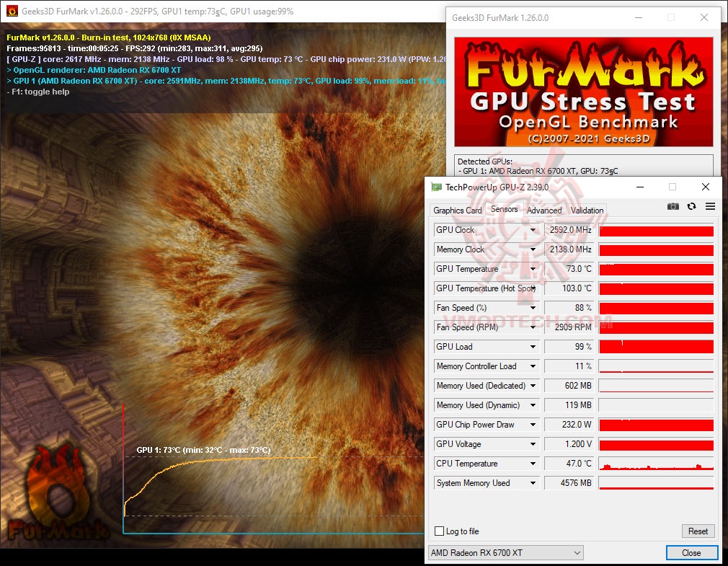This screenshot has width=728, height=566.
Task: Open the Memory Used (Dynamic) dropdown
Action: [533, 405]
